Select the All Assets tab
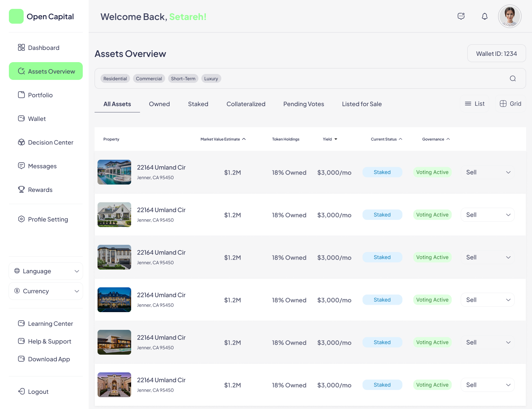 (x=117, y=104)
